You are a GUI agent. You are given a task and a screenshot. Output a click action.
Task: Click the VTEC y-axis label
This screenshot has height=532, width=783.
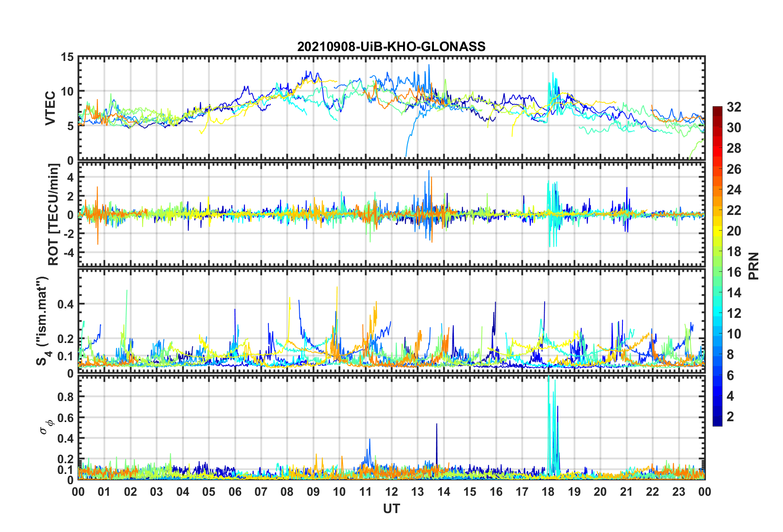coord(50,108)
